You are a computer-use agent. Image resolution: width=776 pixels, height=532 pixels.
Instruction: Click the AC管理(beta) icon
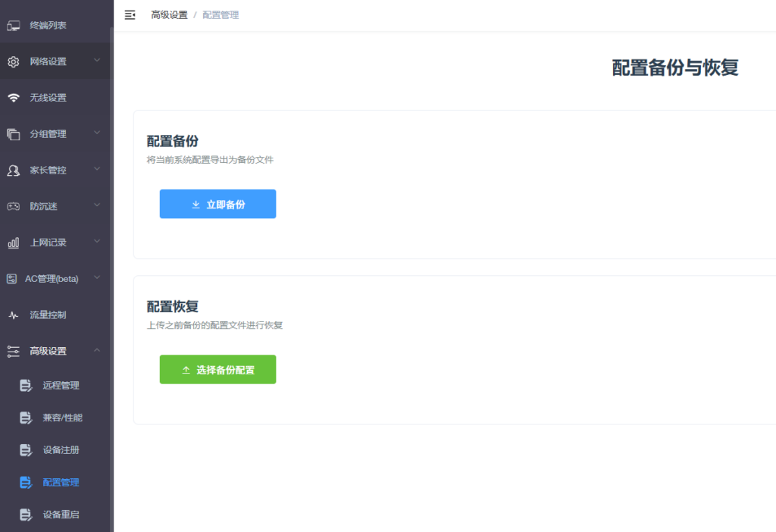click(11, 279)
